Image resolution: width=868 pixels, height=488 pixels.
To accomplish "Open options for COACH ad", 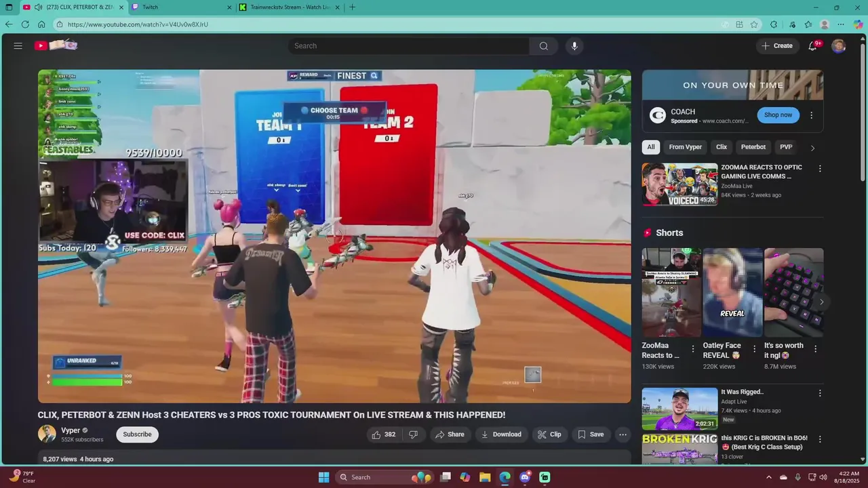I will [x=811, y=115].
